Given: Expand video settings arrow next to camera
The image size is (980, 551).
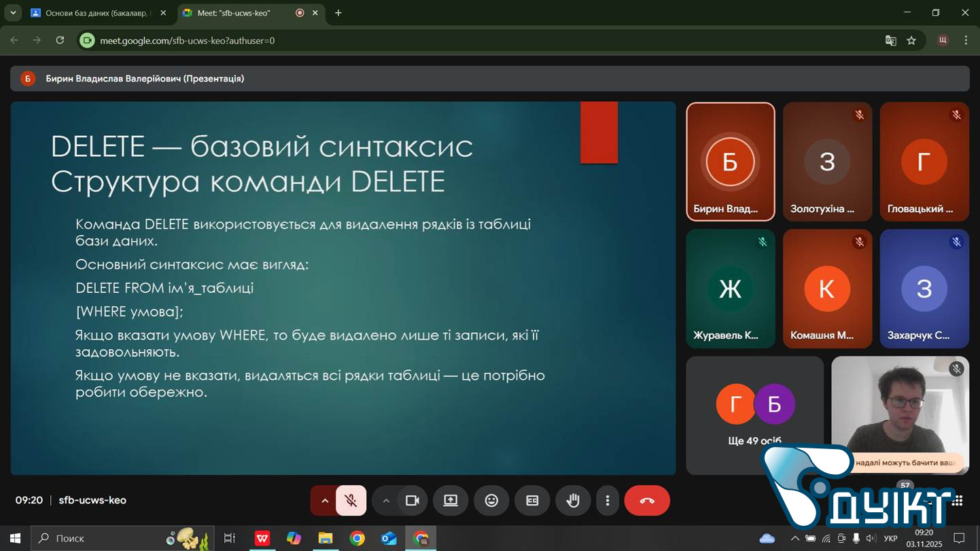Looking at the screenshot, I should pos(386,501).
